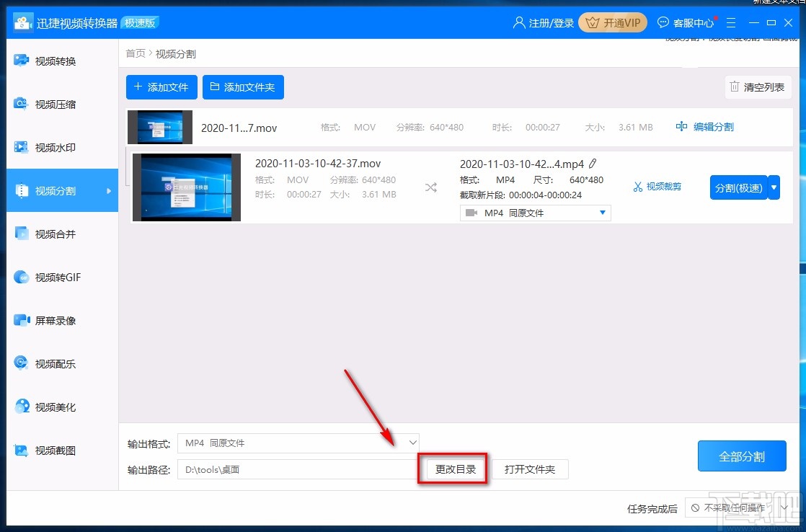806x532 pixels.
Task: Close the application window
Action: [789, 22]
